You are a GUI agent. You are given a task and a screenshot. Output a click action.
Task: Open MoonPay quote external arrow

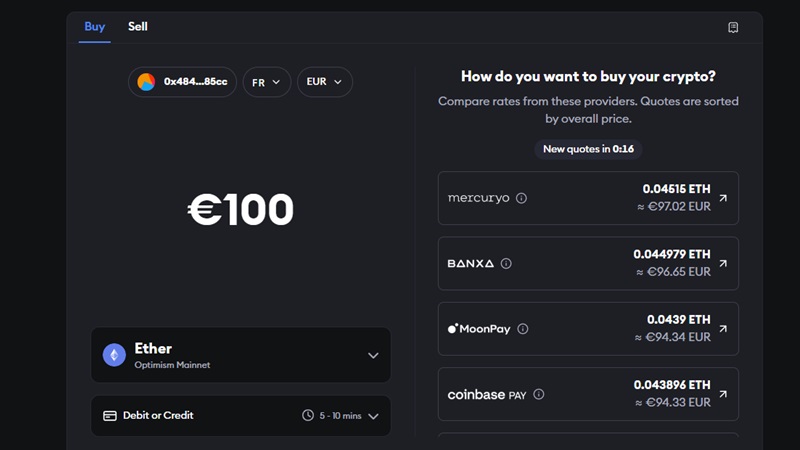(x=723, y=329)
